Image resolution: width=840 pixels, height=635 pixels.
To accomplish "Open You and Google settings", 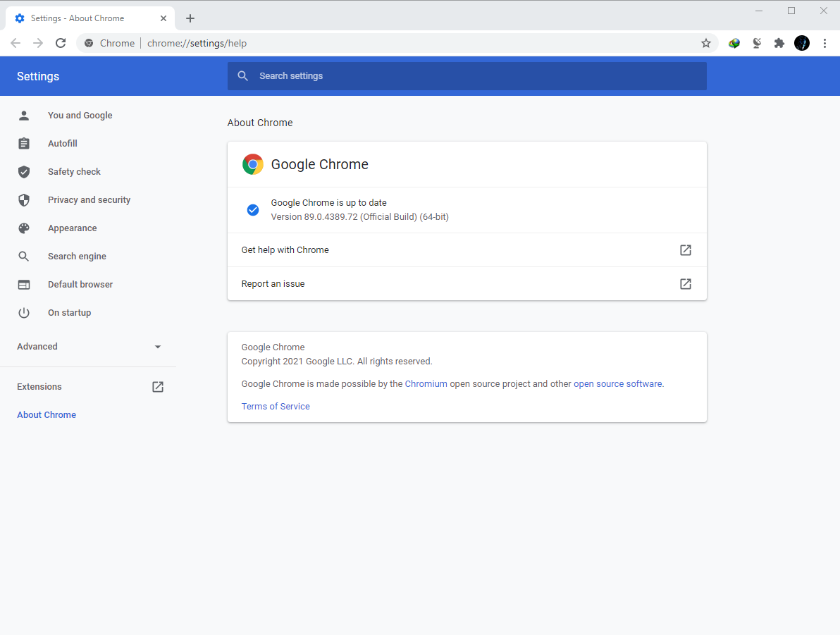I will [80, 116].
